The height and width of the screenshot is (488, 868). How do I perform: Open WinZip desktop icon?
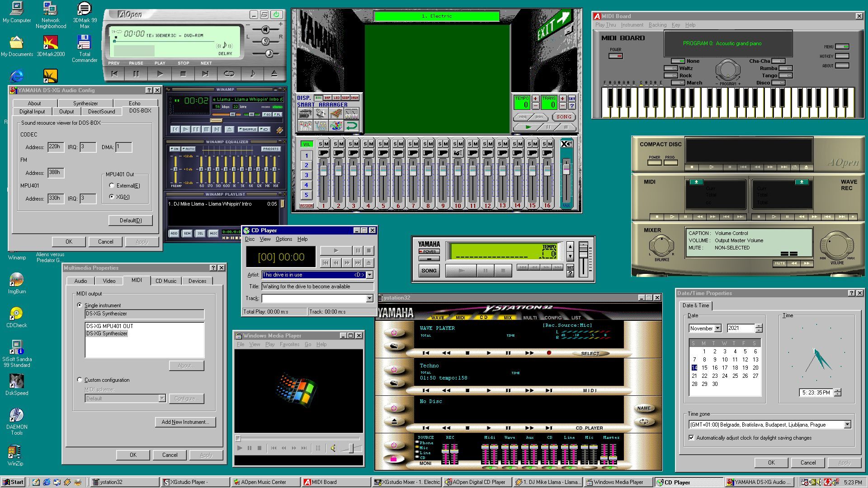[x=15, y=455]
